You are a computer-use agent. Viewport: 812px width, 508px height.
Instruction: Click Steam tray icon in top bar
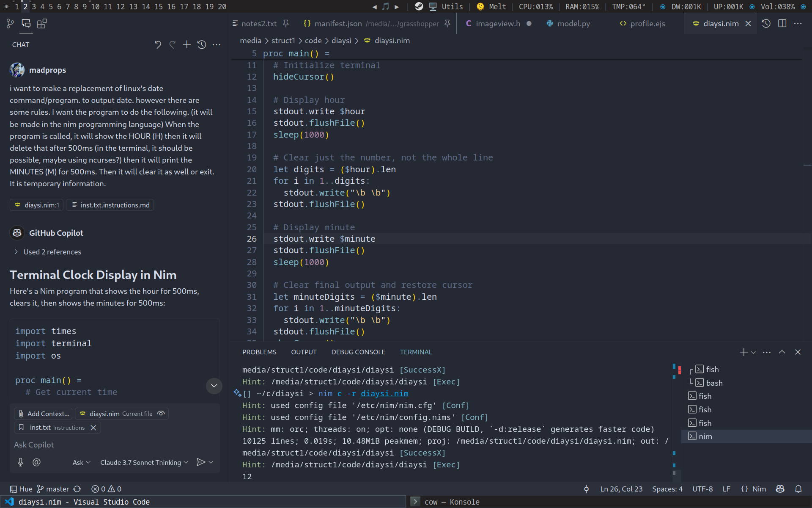[419, 6]
